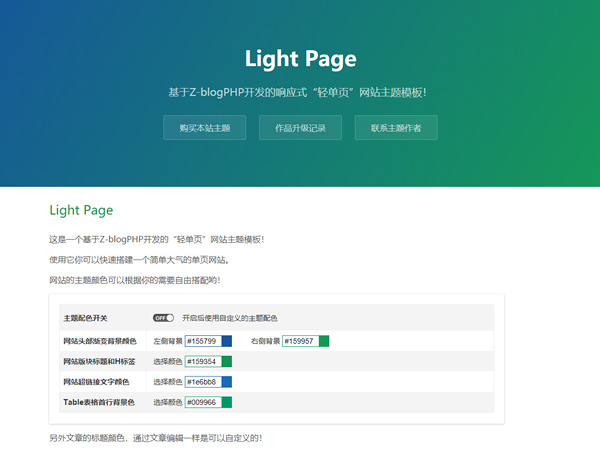Click the 网站超链接文字颜色 row label

pos(96,382)
